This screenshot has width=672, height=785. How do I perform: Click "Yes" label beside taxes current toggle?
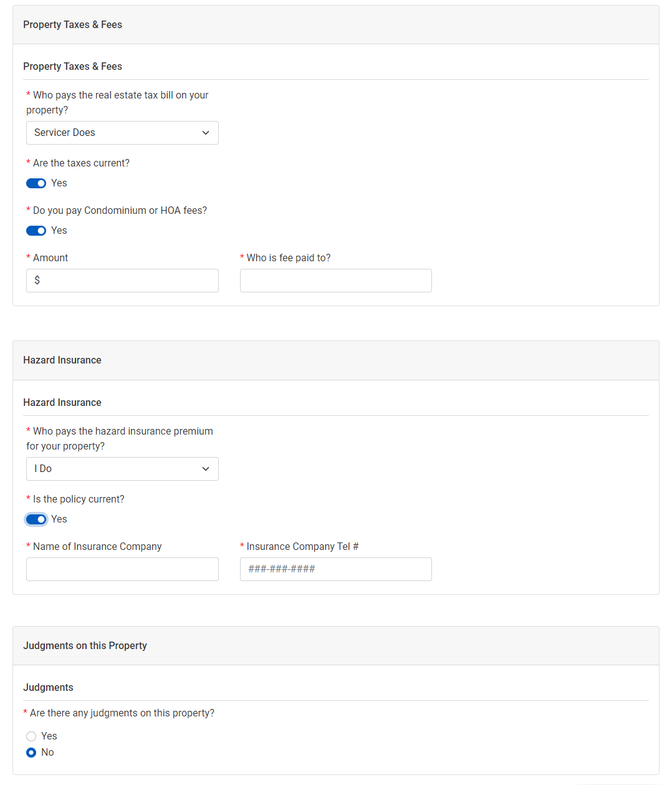point(59,183)
